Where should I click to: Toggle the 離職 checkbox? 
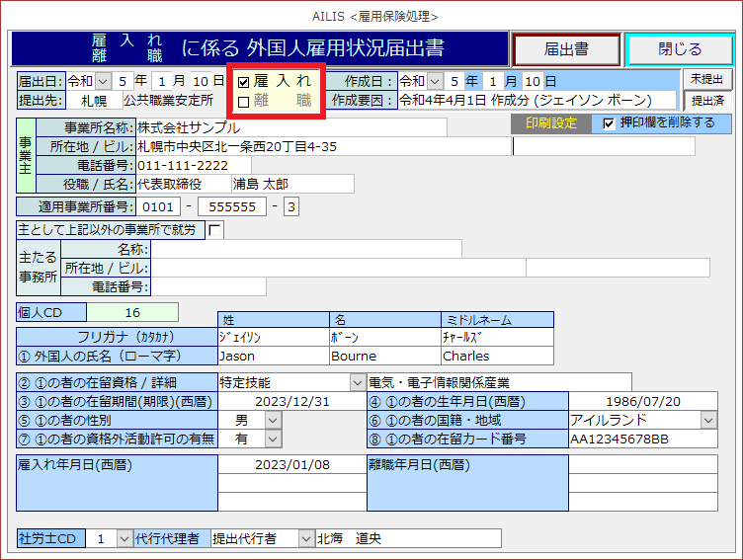pyautogui.click(x=243, y=102)
